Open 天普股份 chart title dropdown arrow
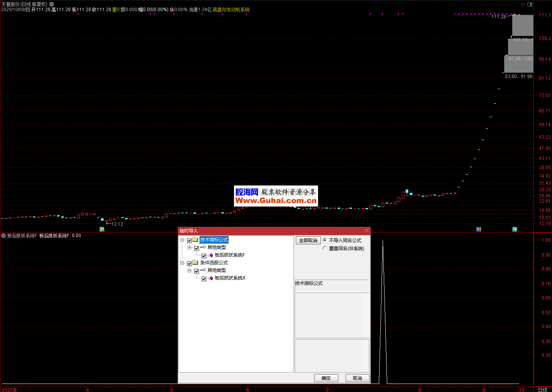The image size is (552, 392). pyautogui.click(x=52, y=4)
